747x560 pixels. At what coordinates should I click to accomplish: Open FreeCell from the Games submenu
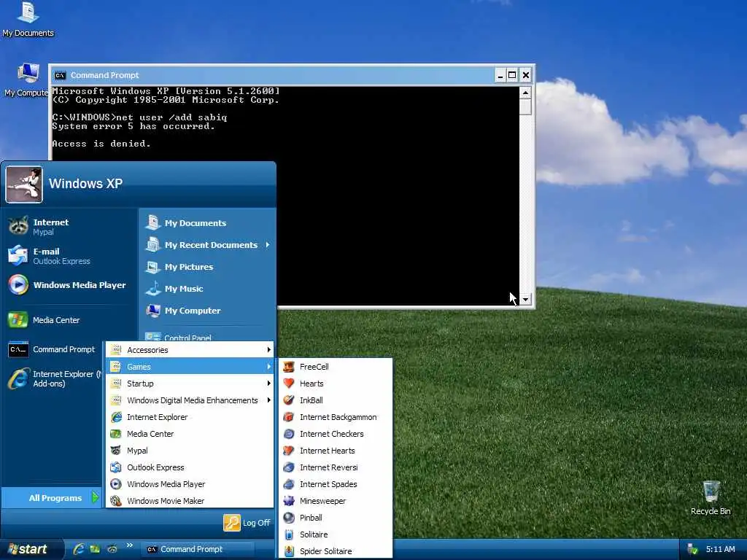pos(336,367)
